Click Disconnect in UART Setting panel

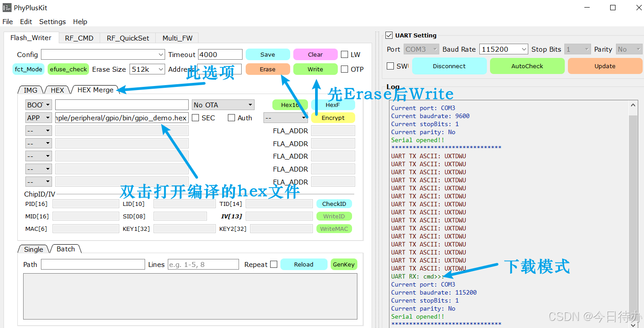(x=449, y=66)
